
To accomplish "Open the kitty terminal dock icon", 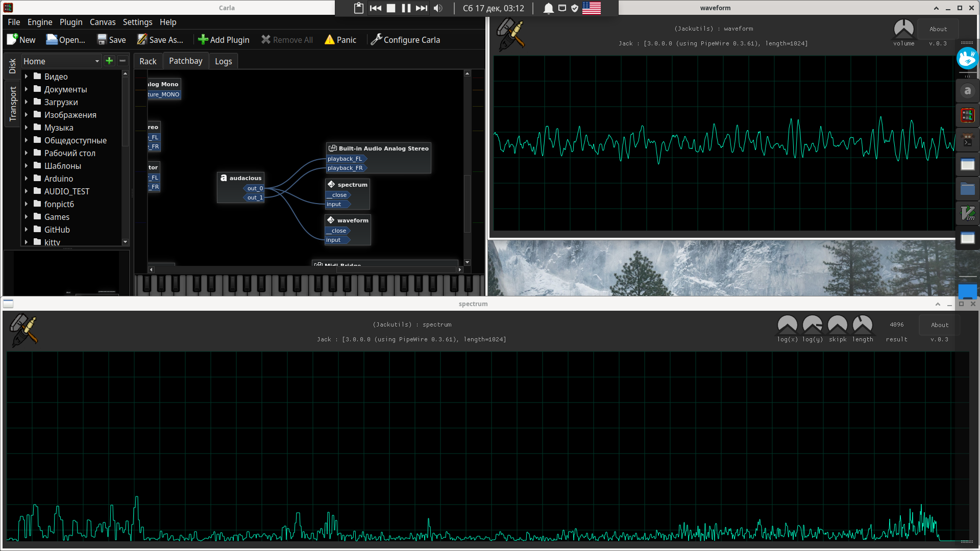I will [x=967, y=140].
